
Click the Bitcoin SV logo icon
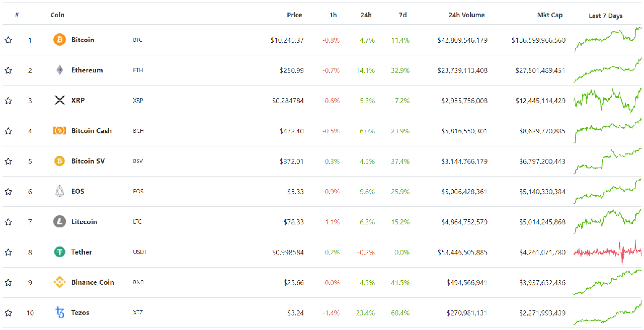59,161
